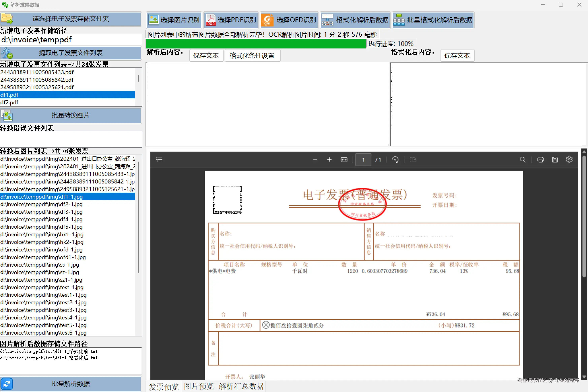
Task: Switch to the 图片预览 tab
Action: (x=199, y=386)
